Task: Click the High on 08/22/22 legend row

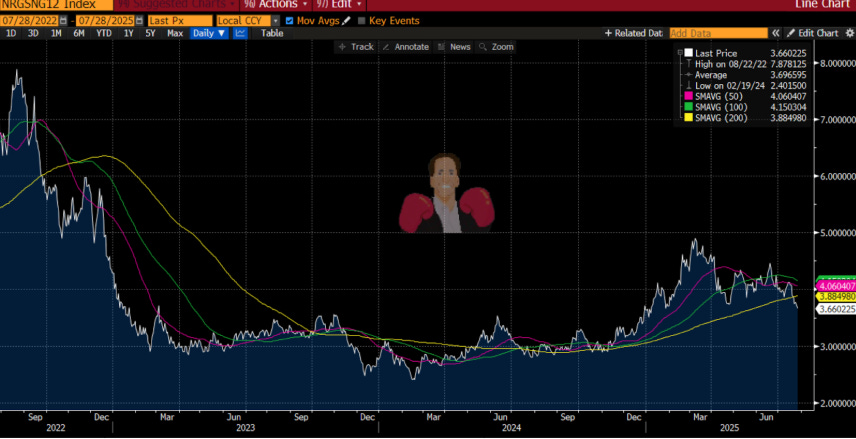Action: (x=745, y=64)
